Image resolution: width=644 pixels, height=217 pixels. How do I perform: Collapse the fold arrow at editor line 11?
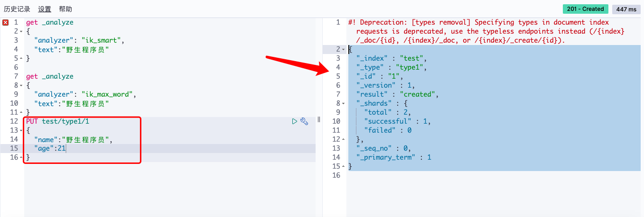(x=22, y=112)
